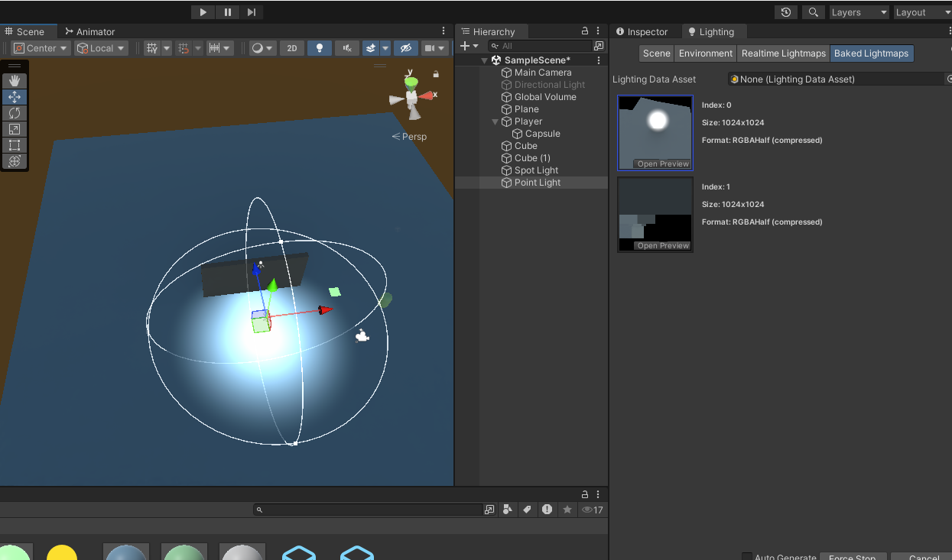Select the Capsule child object
The width and height of the screenshot is (952, 560).
click(542, 134)
